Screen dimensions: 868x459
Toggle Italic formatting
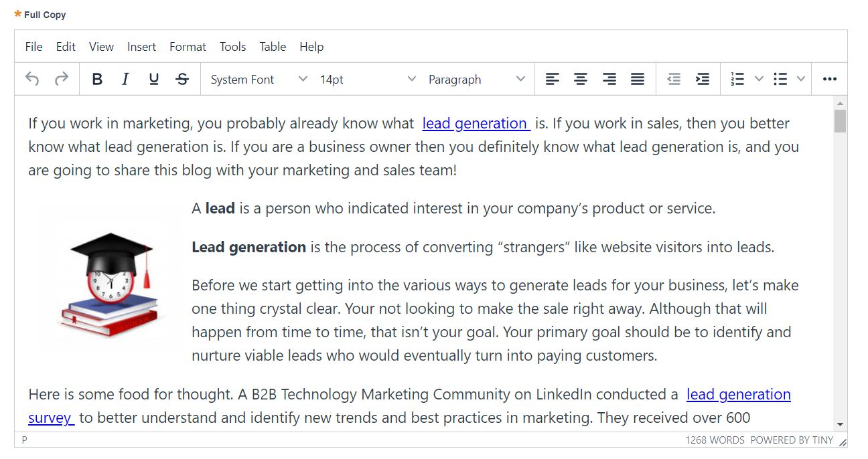[x=125, y=79]
